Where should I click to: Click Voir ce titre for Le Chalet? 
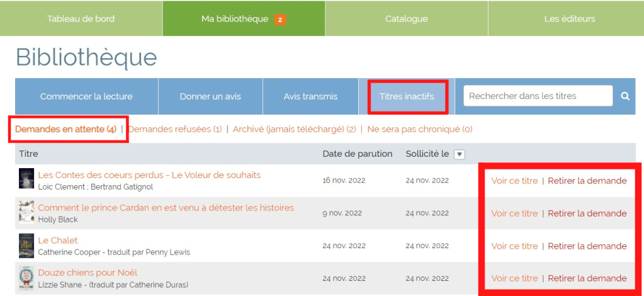pos(514,246)
